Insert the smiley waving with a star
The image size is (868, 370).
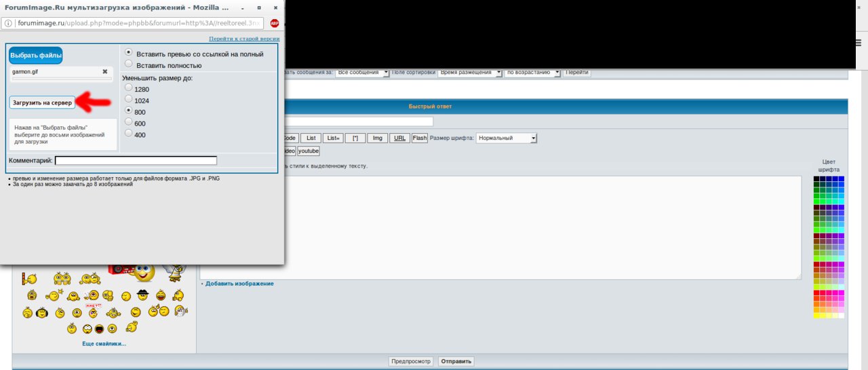54,295
